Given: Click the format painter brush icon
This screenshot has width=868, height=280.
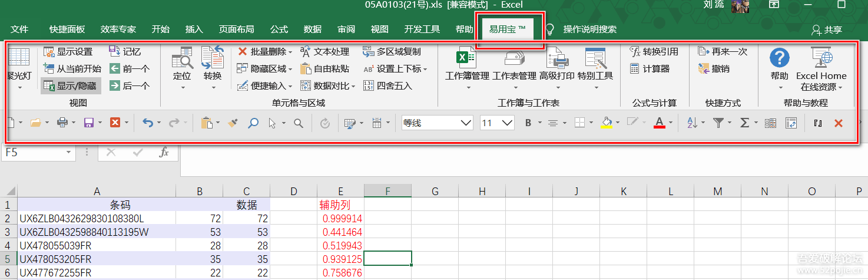Looking at the screenshot, I should click(233, 123).
